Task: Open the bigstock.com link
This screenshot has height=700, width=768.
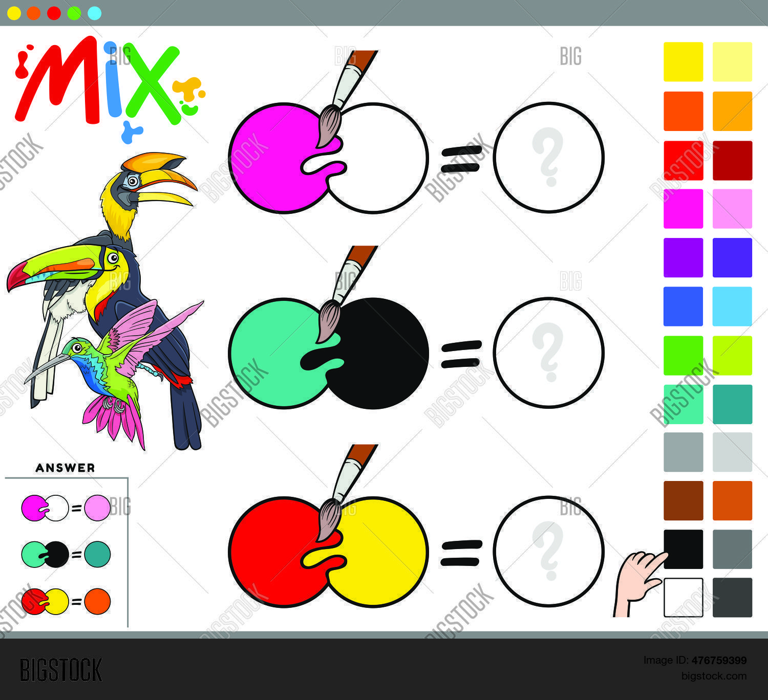Action: click(714, 676)
